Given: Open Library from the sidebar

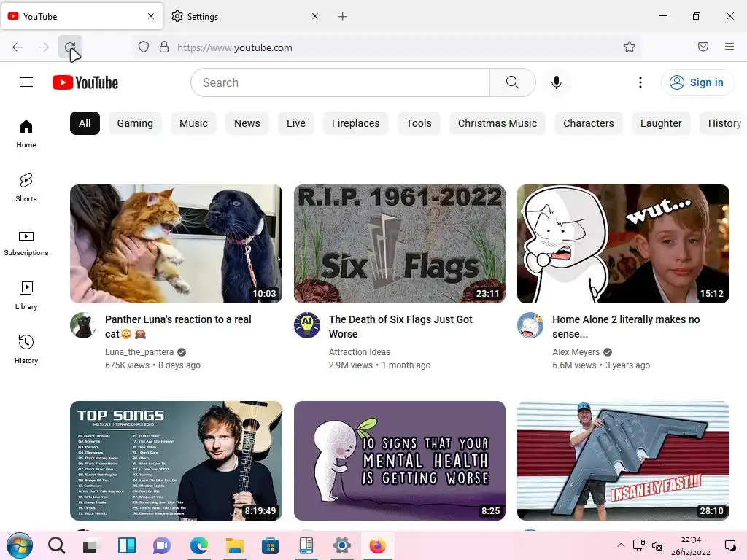Looking at the screenshot, I should [26, 295].
